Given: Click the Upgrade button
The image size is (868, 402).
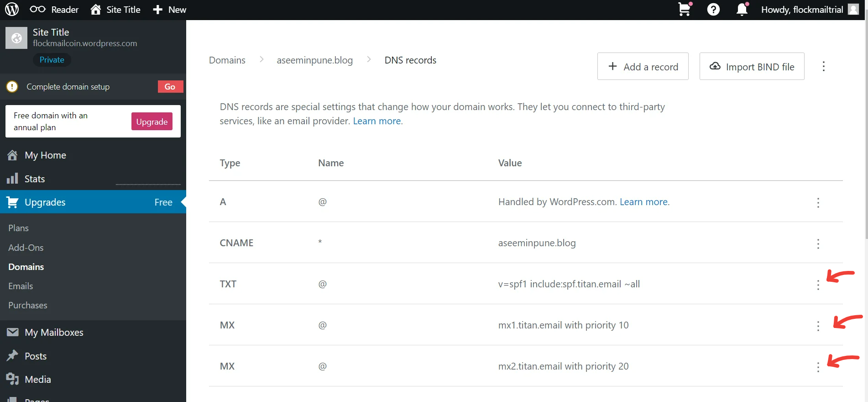Looking at the screenshot, I should click(152, 122).
